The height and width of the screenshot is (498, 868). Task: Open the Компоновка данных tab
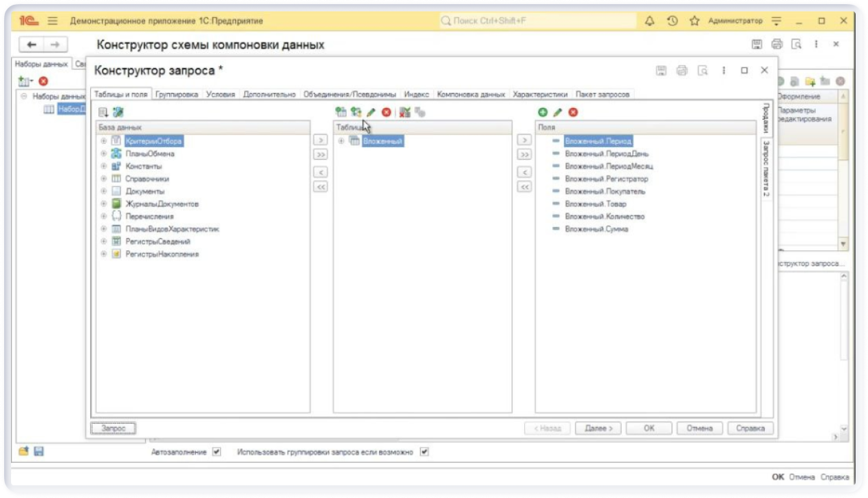point(471,94)
